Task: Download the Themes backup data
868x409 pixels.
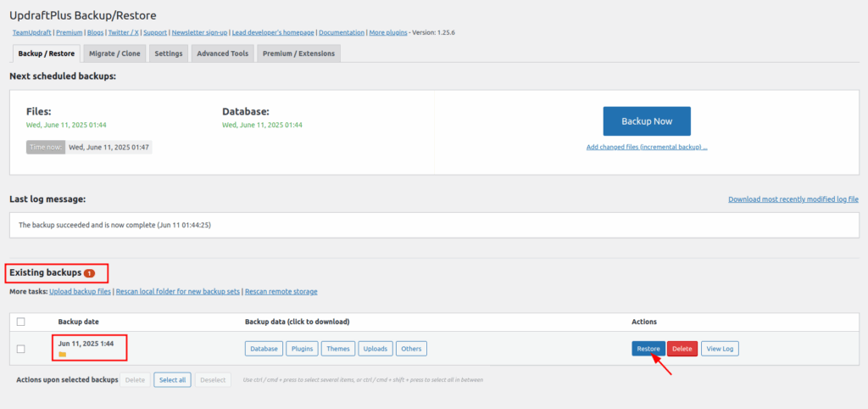Action: [338, 349]
